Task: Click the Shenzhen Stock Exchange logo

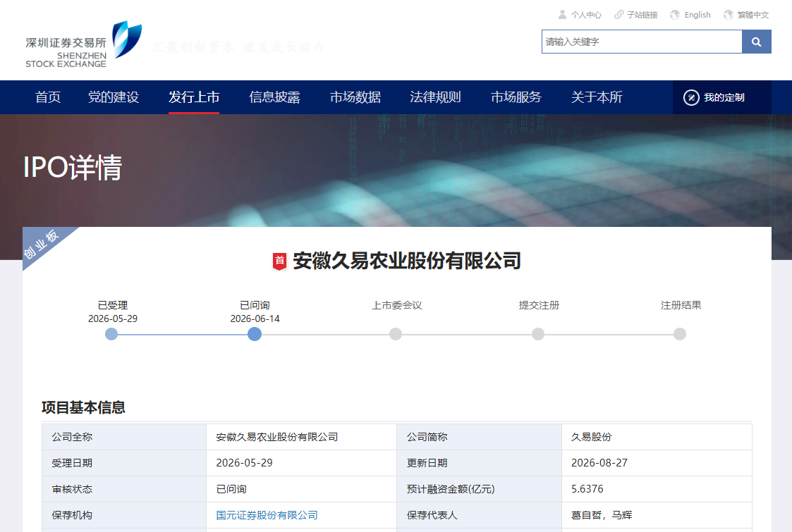Action: [84, 44]
